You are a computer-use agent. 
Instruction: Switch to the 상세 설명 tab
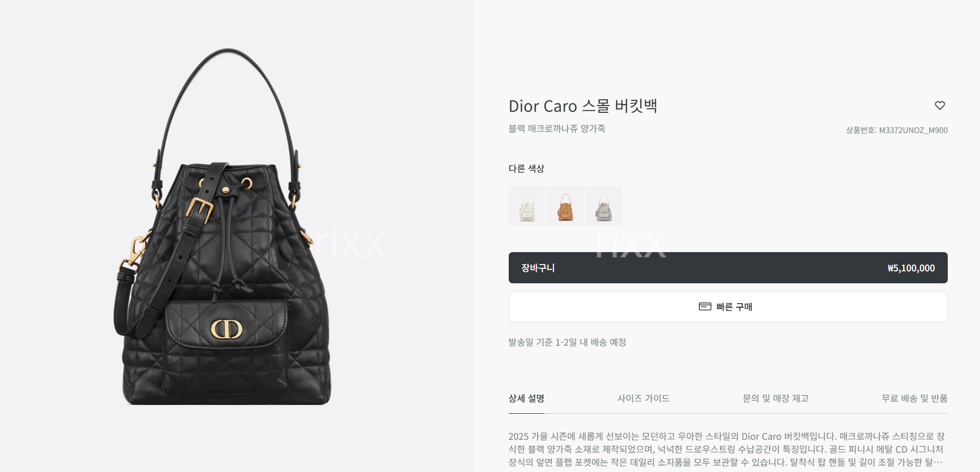click(526, 399)
